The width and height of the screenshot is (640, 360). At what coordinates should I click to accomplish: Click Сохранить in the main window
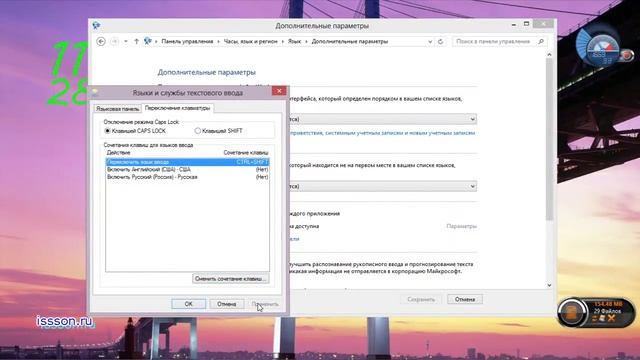pyautogui.click(x=421, y=300)
